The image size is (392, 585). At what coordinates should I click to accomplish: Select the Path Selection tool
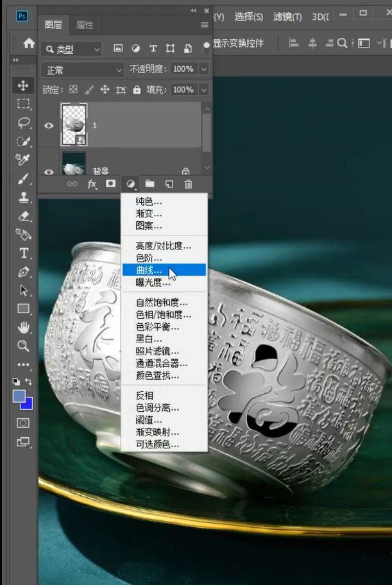23,291
